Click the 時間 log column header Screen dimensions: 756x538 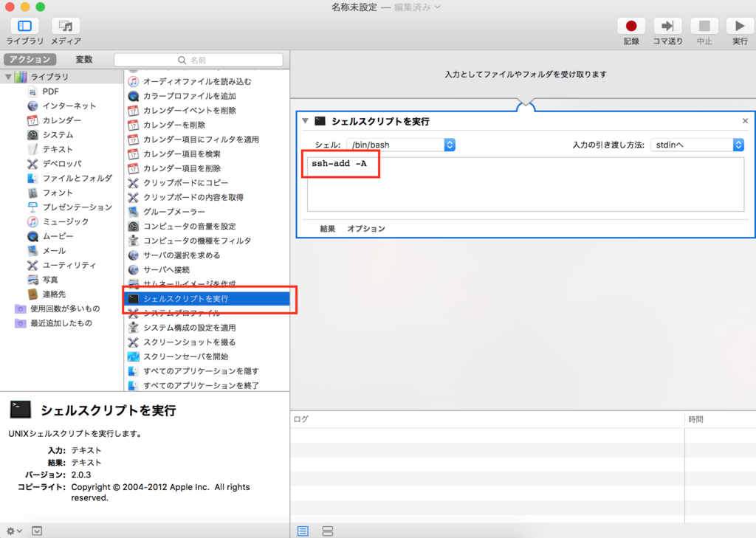coord(695,419)
